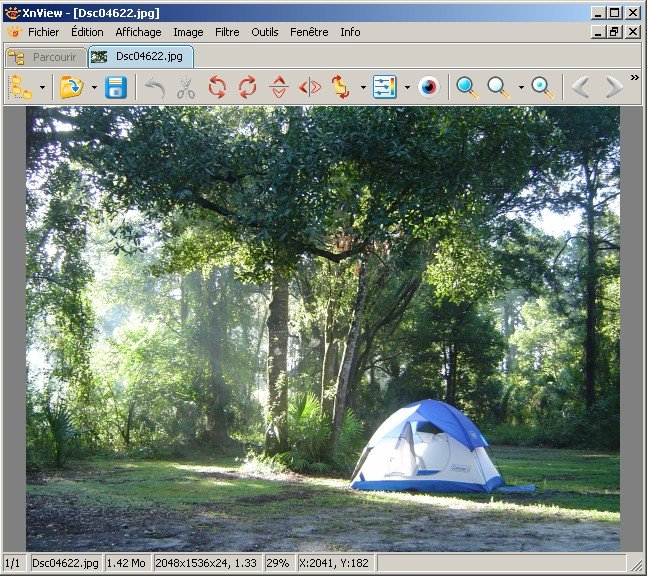This screenshot has height=576, width=647.
Task: Click the zoom fit magnifier icon
Action: click(x=543, y=87)
